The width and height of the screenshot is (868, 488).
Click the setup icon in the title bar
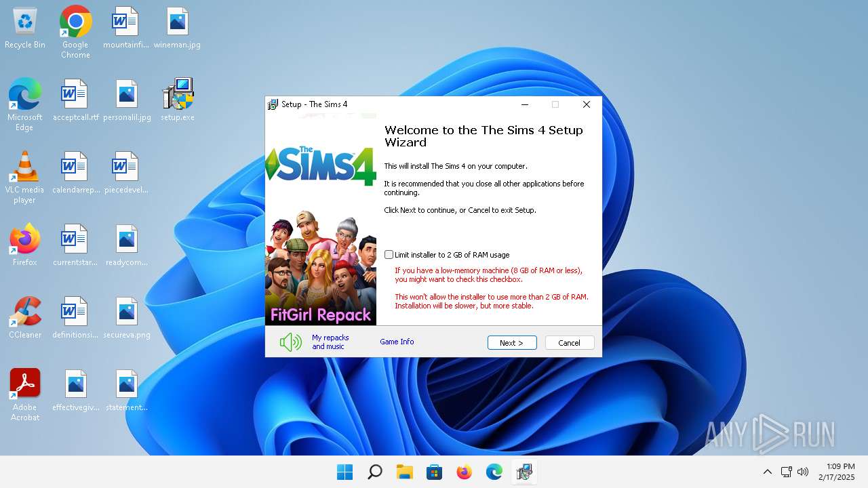click(273, 104)
